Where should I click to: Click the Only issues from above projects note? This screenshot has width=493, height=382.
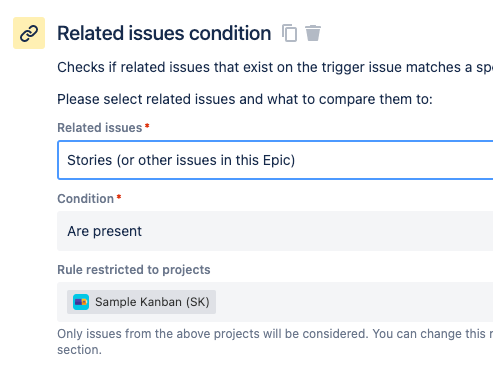[x=275, y=334]
